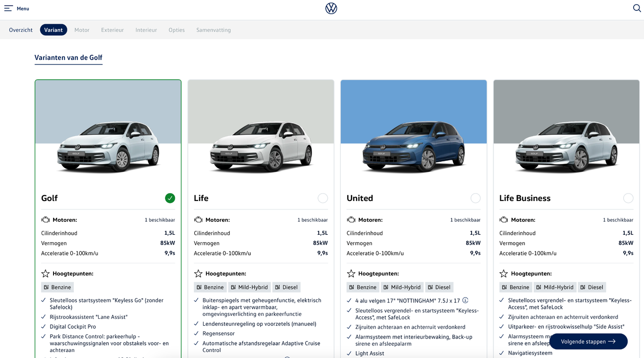This screenshot has height=358, width=644.
Task: Go to the Overzicht tab
Action: point(21,30)
